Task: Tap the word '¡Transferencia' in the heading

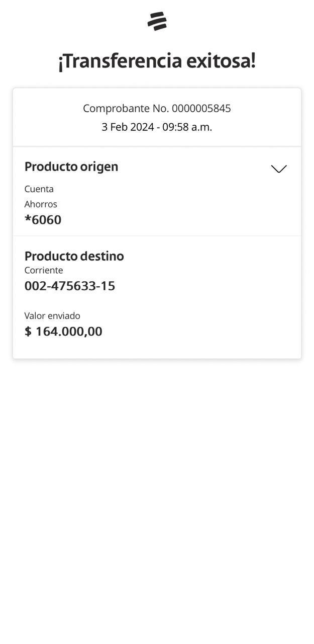Action: pyautogui.click(x=120, y=61)
